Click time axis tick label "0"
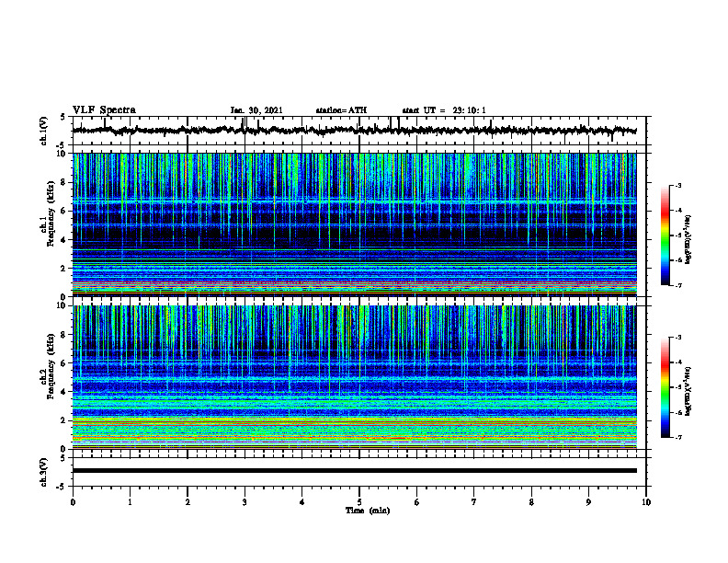 [x=73, y=502]
